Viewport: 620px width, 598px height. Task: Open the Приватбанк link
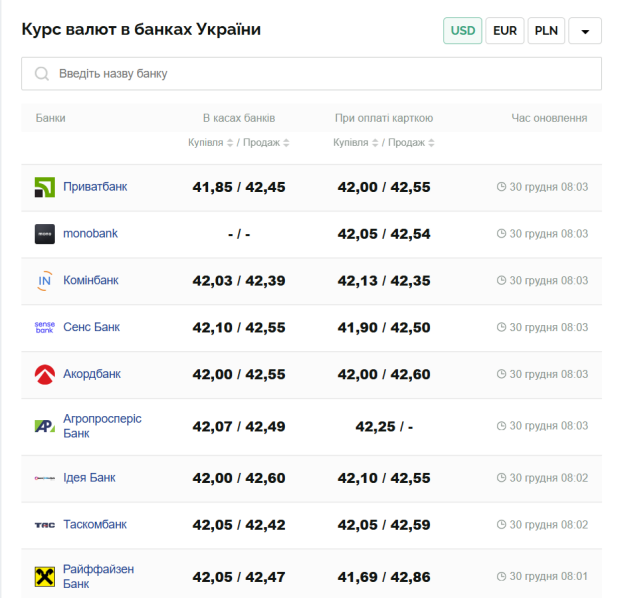(95, 187)
